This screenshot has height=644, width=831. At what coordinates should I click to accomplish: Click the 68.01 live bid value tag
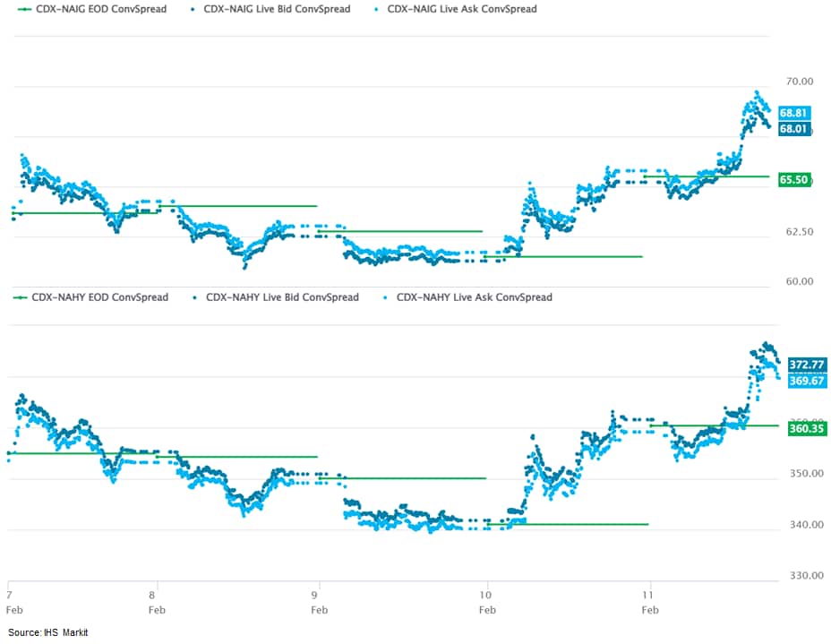click(794, 129)
